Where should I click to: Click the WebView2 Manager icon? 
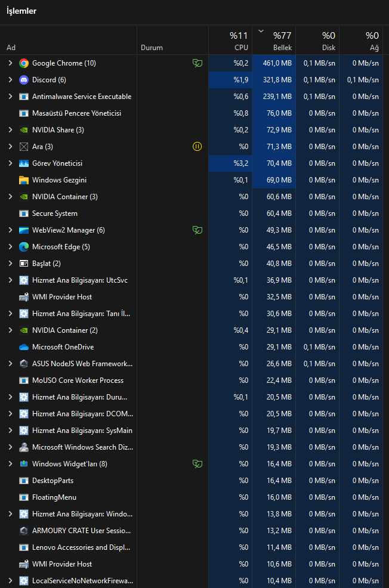click(24, 230)
